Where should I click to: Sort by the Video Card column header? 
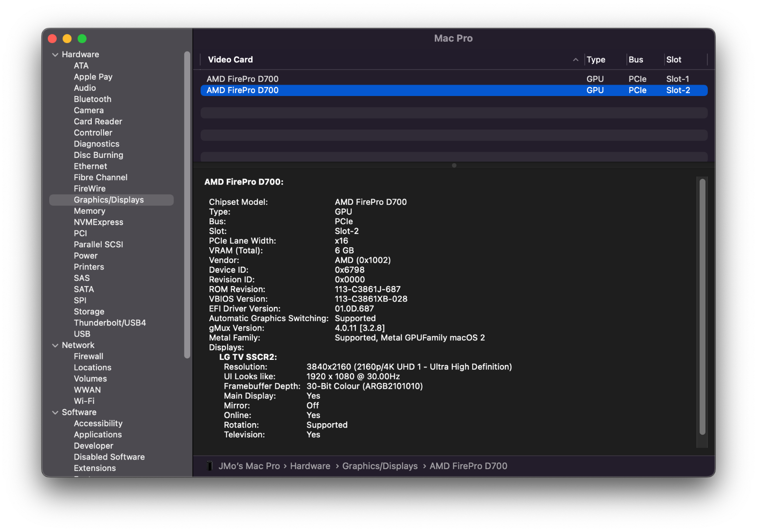(x=230, y=60)
